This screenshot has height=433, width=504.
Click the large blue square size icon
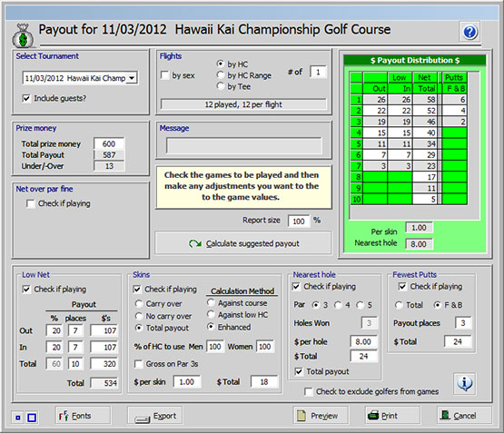click(32, 418)
